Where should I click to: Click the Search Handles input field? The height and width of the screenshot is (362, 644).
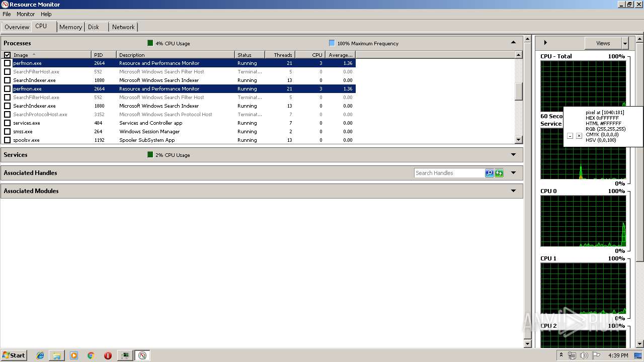click(449, 173)
